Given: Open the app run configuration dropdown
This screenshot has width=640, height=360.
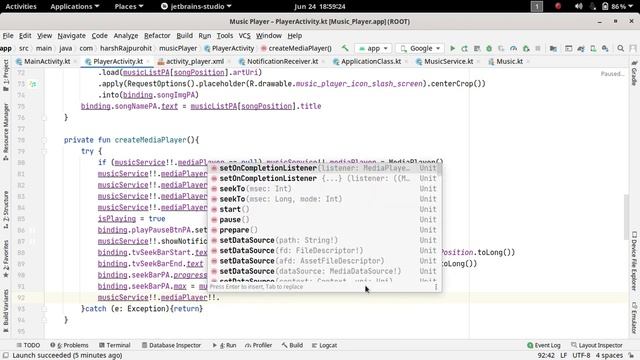Looking at the screenshot, I should [373, 48].
